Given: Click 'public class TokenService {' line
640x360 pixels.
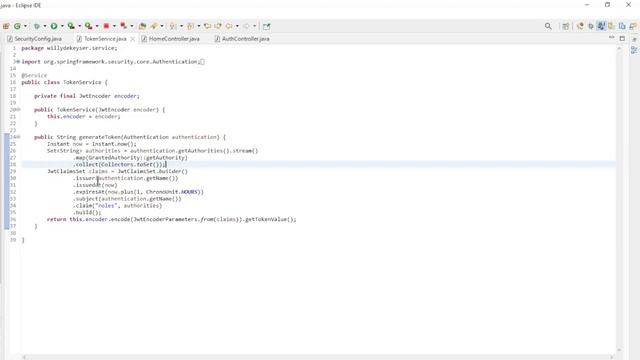Looking at the screenshot, I should click(x=64, y=82).
